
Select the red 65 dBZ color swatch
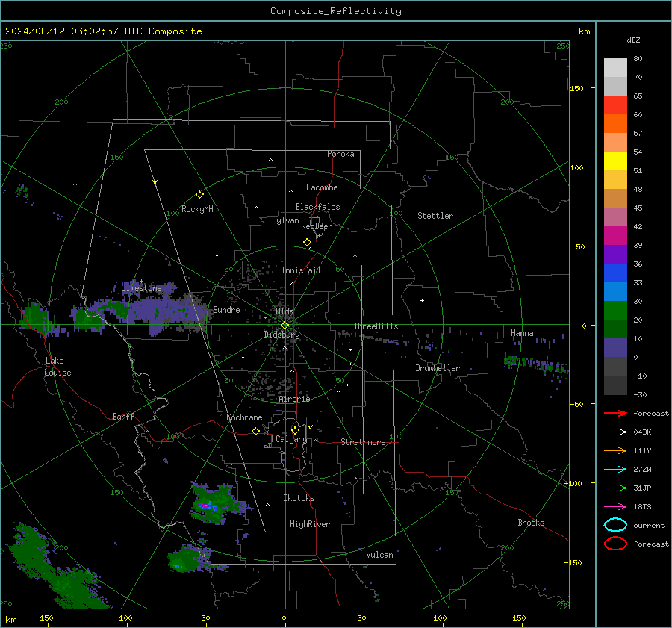tap(615, 105)
